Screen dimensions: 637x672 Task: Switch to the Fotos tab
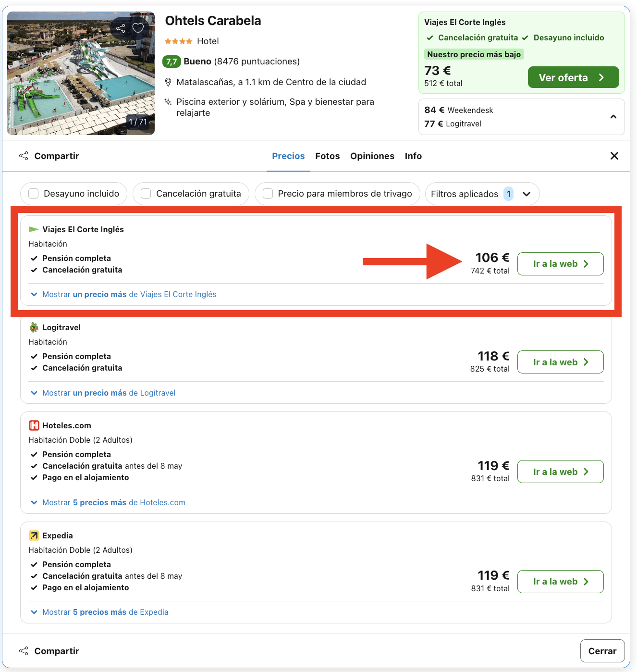click(x=327, y=156)
